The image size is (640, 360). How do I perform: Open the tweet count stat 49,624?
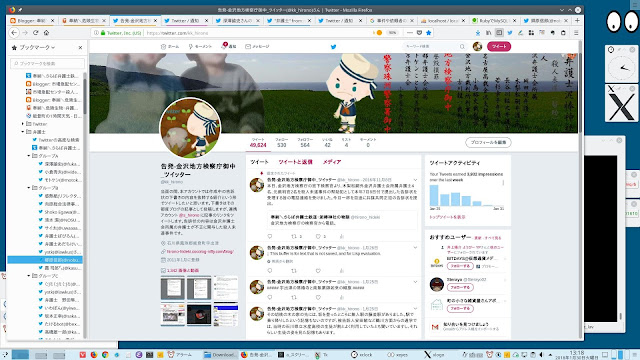coord(258,142)
